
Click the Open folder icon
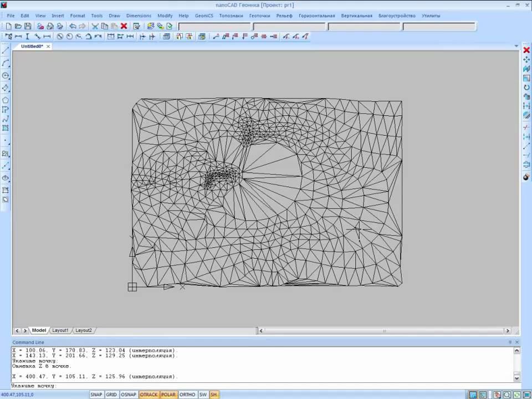pos(18,26)
